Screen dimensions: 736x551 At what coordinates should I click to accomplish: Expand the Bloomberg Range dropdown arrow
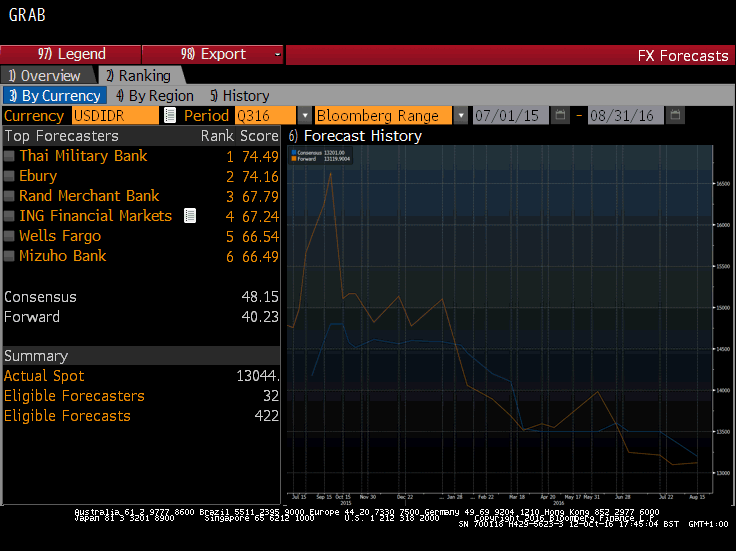pos(461,115)
